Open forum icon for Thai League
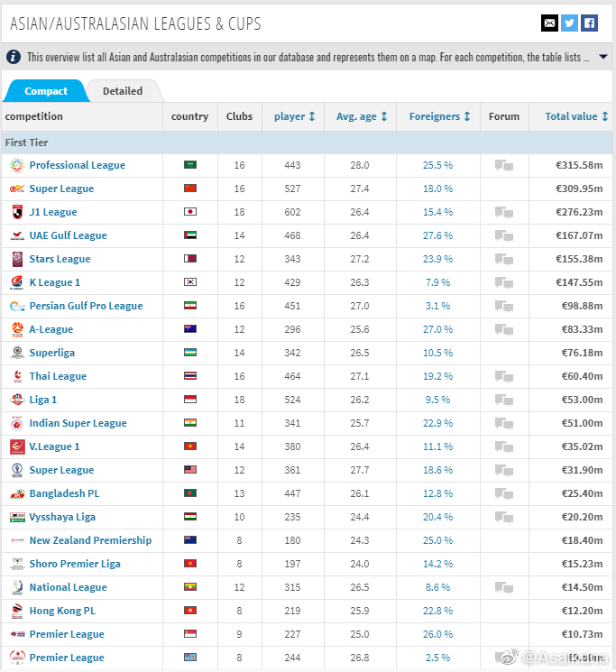616x672 pixels. pyautogui.click(x=503, y=377)
